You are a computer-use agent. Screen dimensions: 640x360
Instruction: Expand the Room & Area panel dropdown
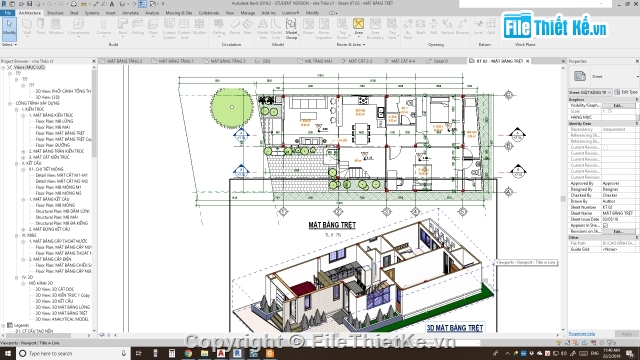[351, 44]
